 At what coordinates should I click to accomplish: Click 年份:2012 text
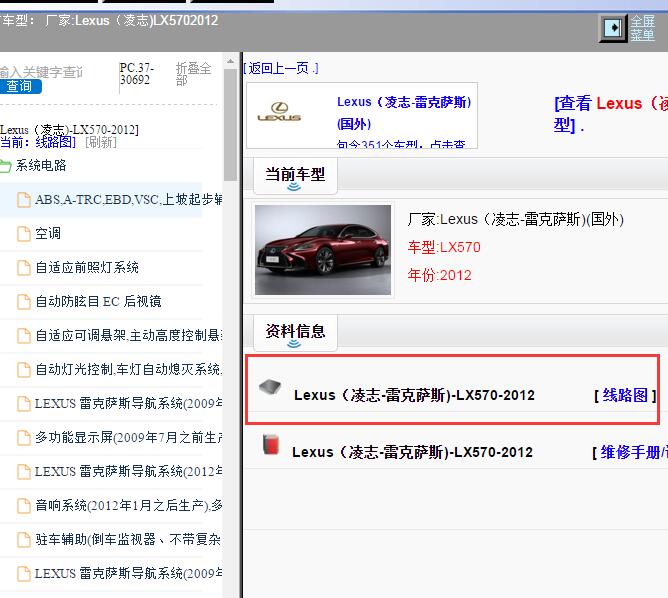point(439,275)
